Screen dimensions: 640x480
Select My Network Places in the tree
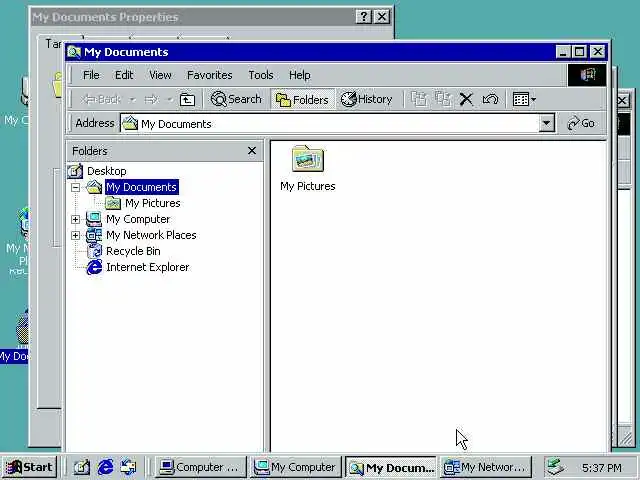pyautogui.click(x=151, y=235)
